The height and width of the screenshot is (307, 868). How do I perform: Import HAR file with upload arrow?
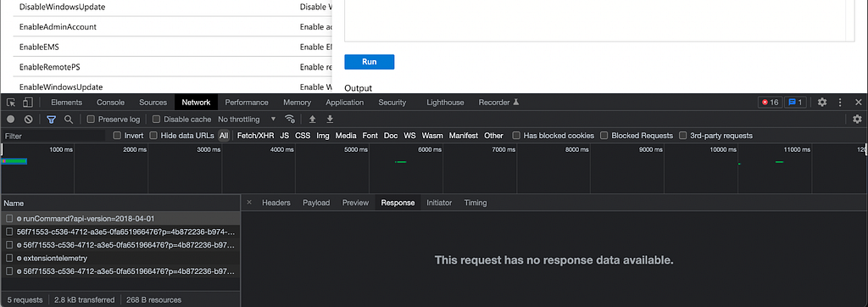coord(312,119)
